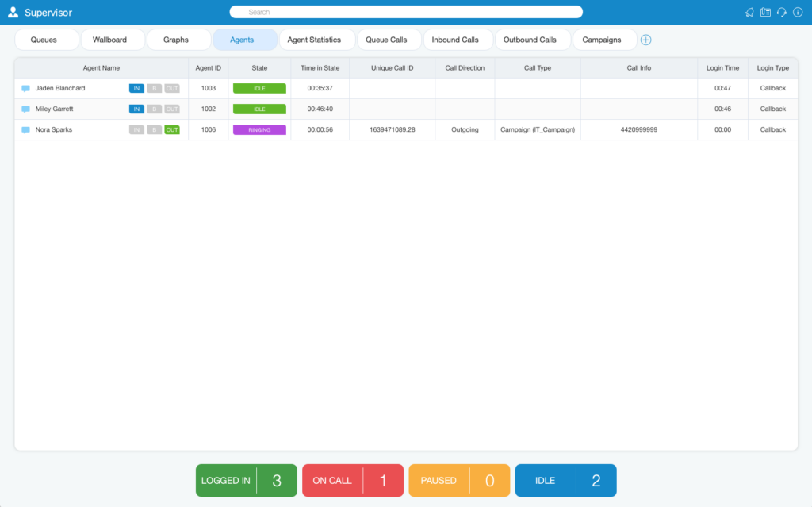This screenshot has height=507, width=812.
Task: Toggle IN for Jaden Blanchard
Action: [136, 89]
